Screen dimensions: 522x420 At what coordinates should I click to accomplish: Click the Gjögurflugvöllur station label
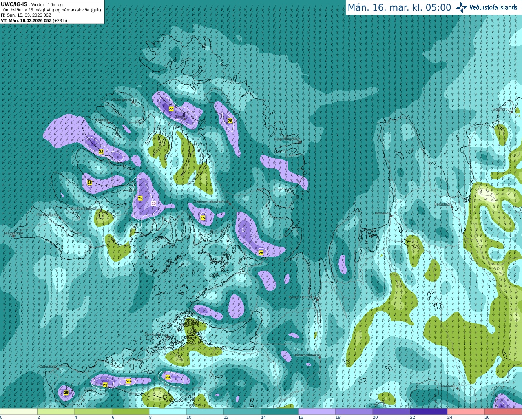[286, 139]
